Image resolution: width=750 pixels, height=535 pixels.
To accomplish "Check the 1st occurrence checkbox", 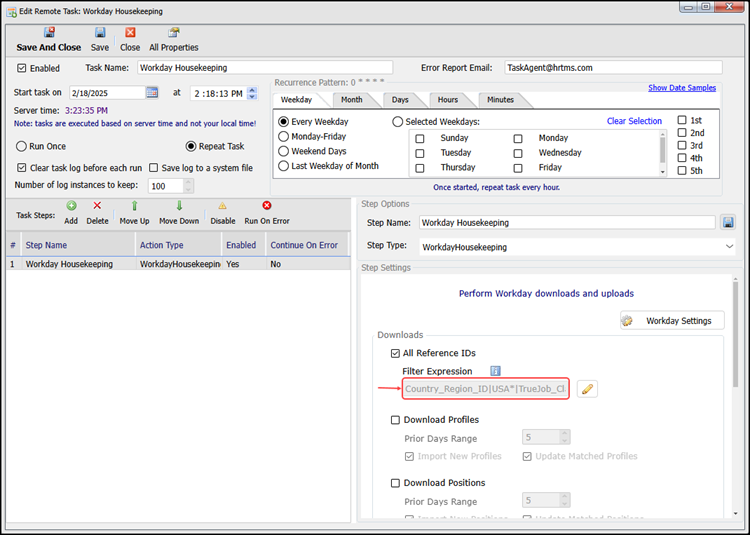I will [x=682, y=120].
